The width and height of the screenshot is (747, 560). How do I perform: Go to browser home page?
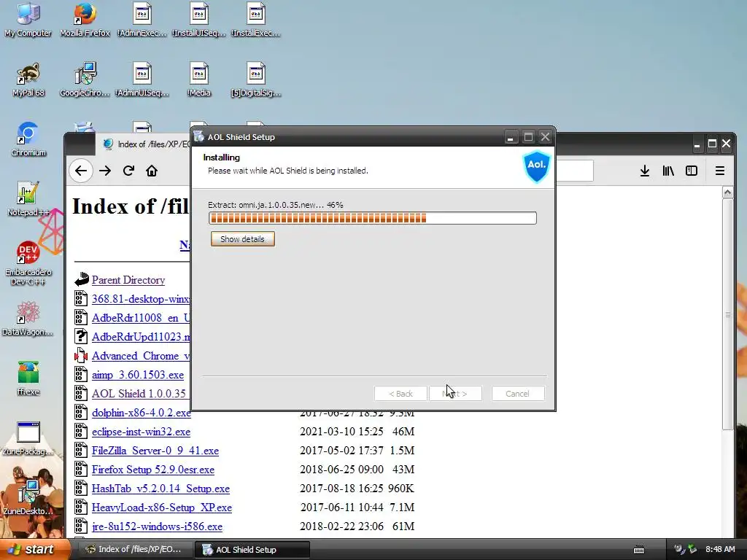coord(152,171)
